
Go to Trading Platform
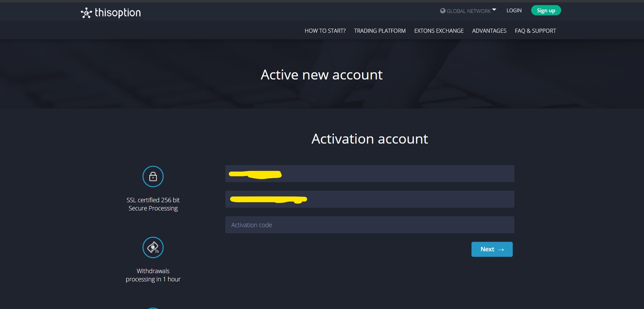pos(380,31)
